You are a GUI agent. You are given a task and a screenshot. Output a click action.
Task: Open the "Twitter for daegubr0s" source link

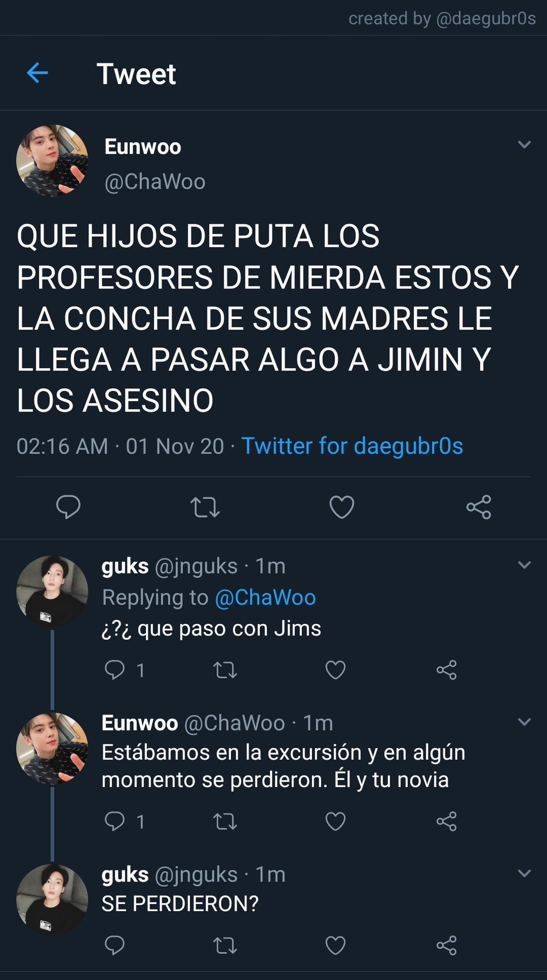pyautogui.click(x=352, y=446)
